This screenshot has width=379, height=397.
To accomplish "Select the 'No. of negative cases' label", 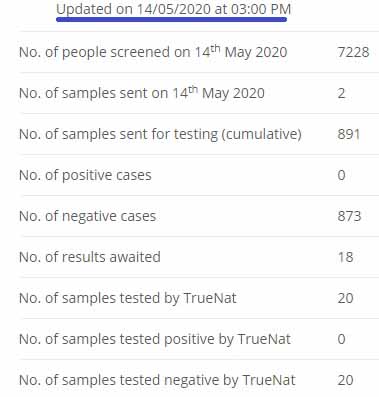I will [88, 216].
